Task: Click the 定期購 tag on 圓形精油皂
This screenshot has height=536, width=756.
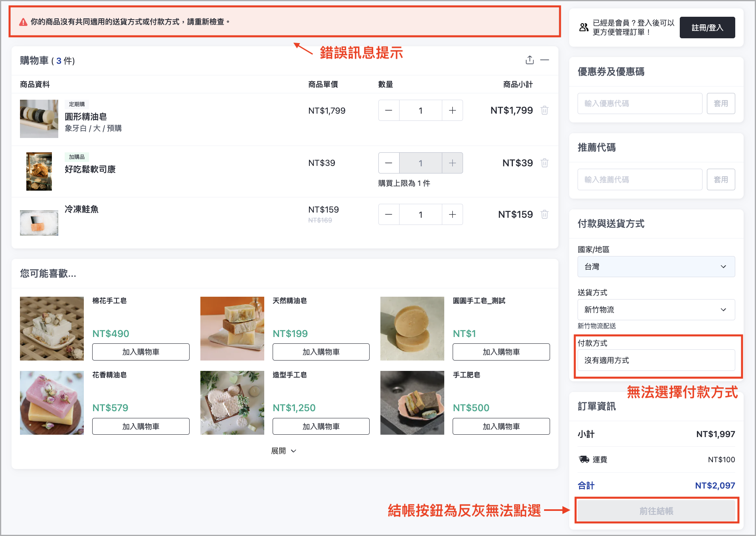Action: (x=77, y=104)
